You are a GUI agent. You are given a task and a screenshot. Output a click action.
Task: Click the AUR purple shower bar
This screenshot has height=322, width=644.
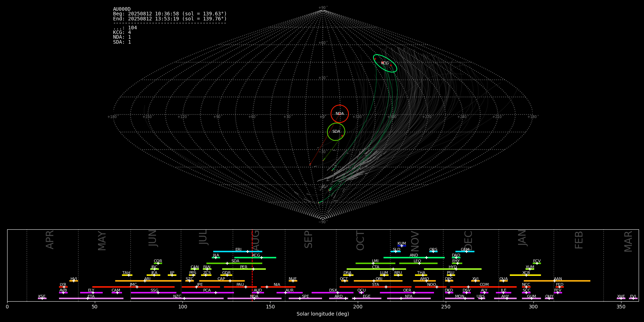pos(289,293)
